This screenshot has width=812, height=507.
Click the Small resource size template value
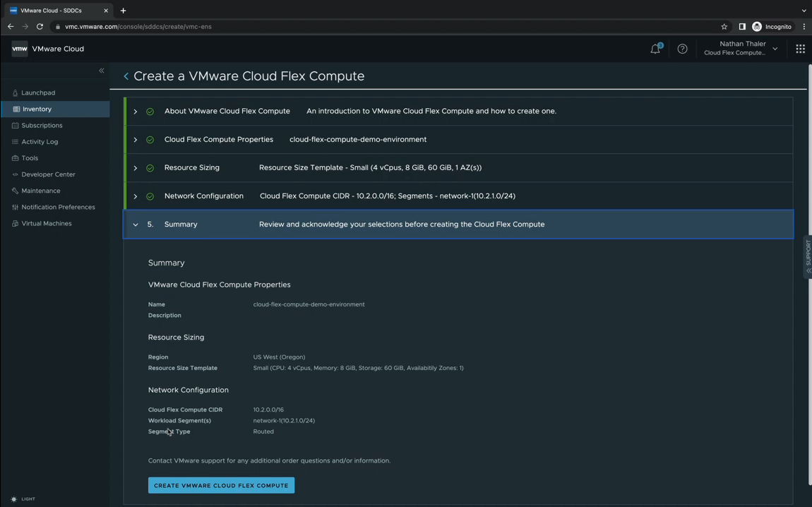pos(359,368)
